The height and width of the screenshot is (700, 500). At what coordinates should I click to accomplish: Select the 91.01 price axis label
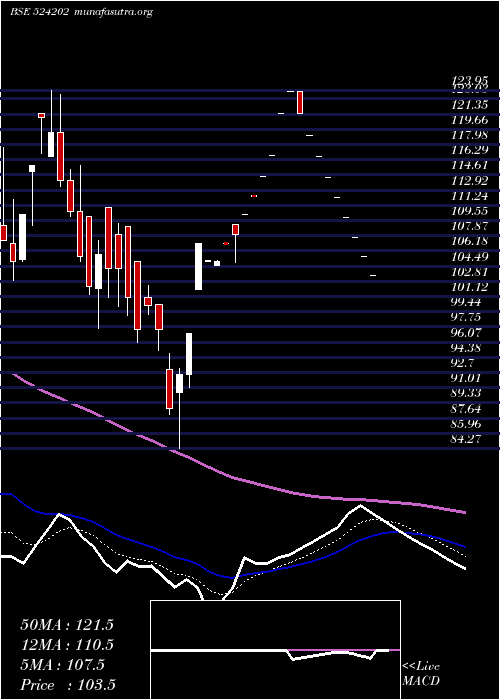click(466, 378)
